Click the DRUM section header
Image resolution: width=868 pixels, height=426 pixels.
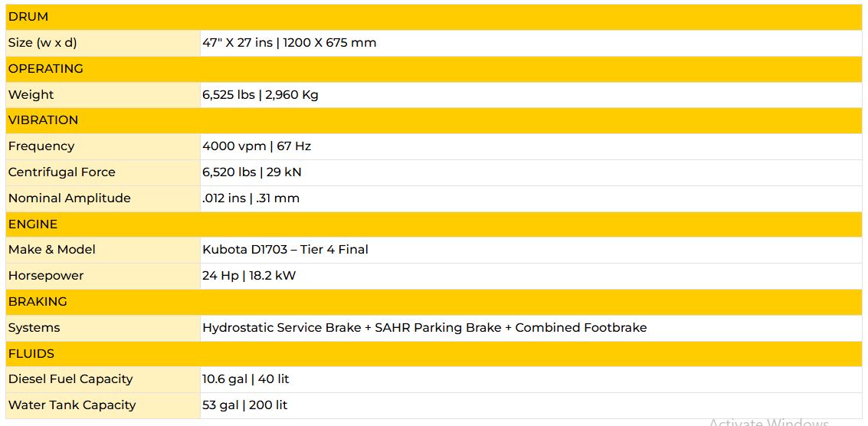coord(28,17)
